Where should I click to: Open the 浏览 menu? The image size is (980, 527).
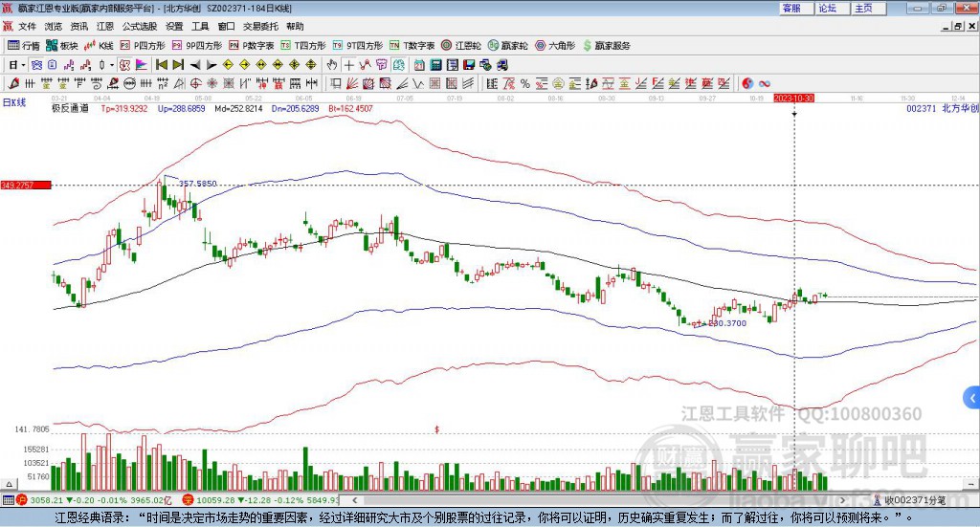click(x=54, y=26)
